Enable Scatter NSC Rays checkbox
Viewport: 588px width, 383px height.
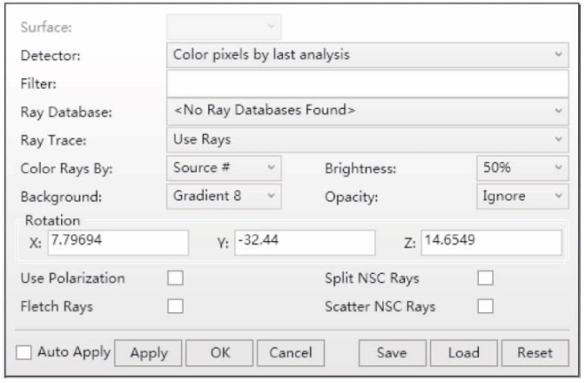pos(485,307)
